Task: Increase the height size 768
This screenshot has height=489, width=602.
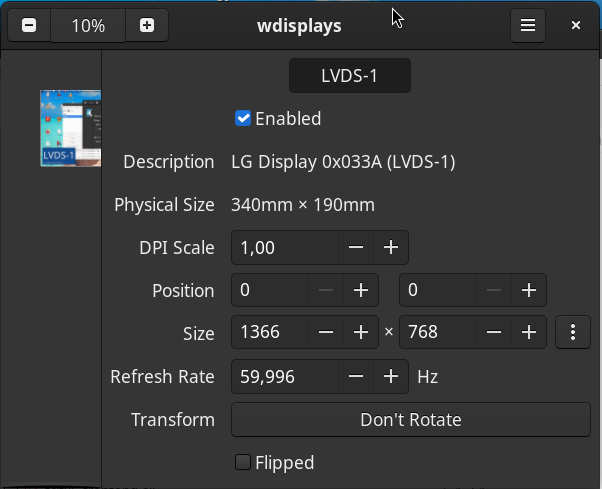Action: (x=528, y=332)
